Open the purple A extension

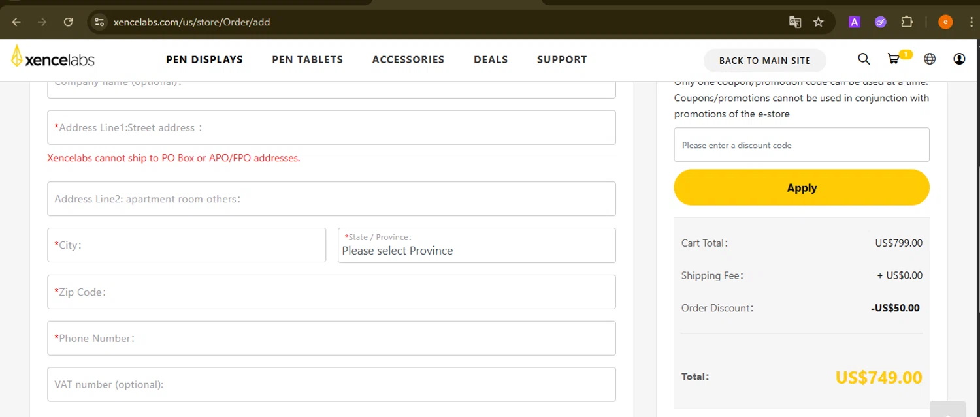coord(854,22)
